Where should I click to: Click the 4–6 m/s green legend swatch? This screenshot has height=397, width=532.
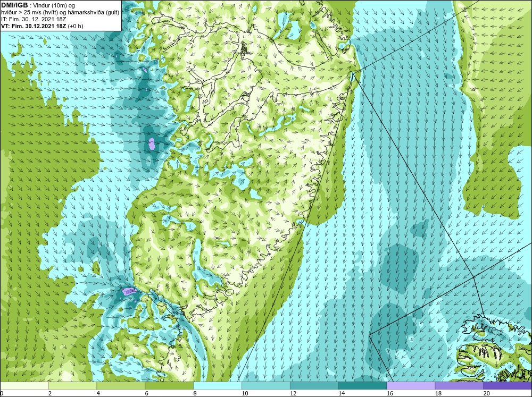121,386
